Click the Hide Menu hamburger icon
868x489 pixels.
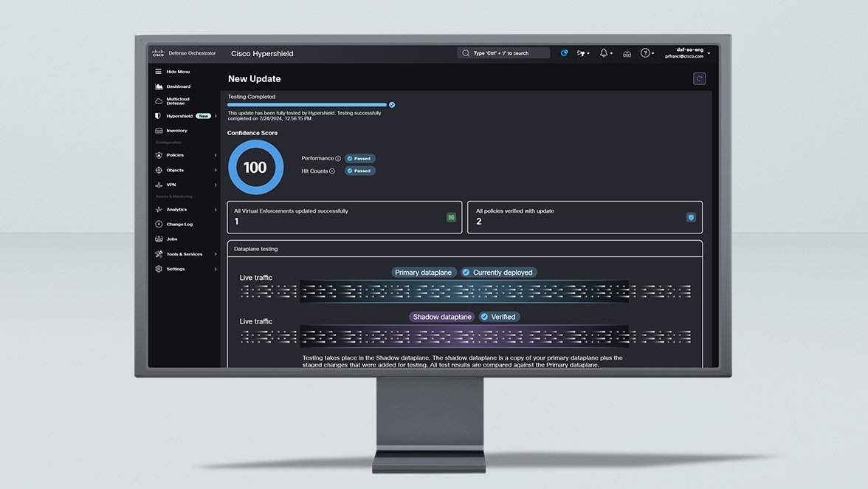click(158, 72)
